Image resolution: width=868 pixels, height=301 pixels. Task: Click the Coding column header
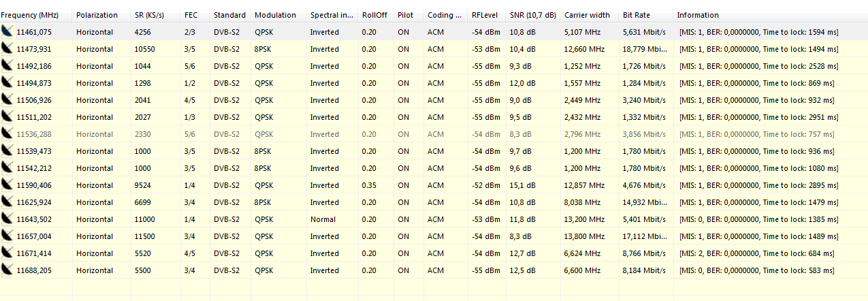(x=446, y=15)
